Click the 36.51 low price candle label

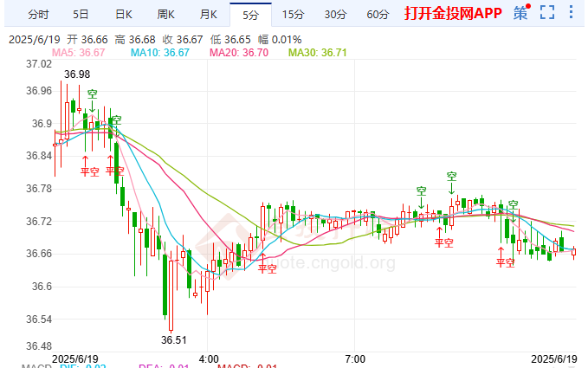173,340
